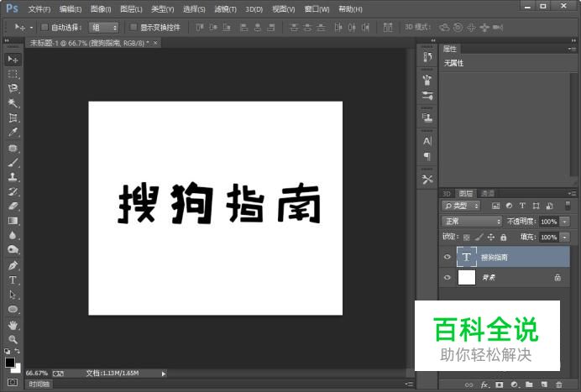The width and height of the screenshot is (581, 392).
Task: Select the Path Selection tool
Action: [x=13, y=295]
